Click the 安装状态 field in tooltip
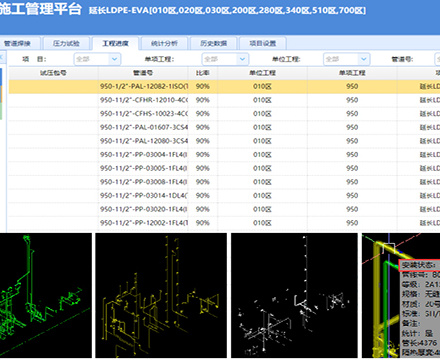This screenshot has width=440, height=360. tap(419, 265)
